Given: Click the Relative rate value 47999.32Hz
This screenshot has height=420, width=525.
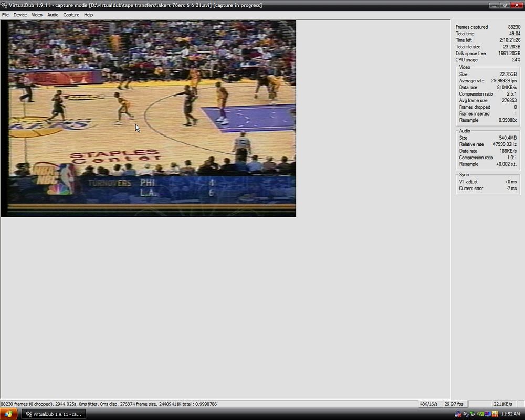Looking at the screenshot, I should (x=505, y=144).
